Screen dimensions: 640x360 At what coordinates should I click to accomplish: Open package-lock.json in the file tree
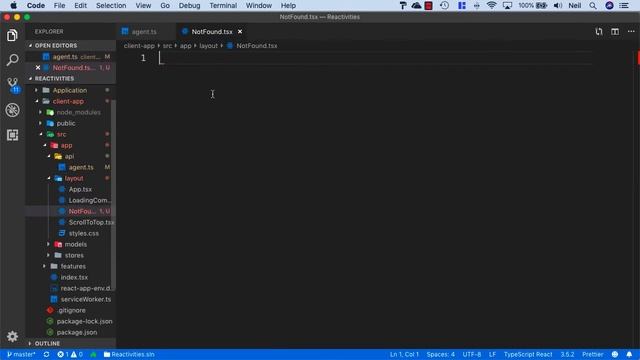[x=84, y=322]
